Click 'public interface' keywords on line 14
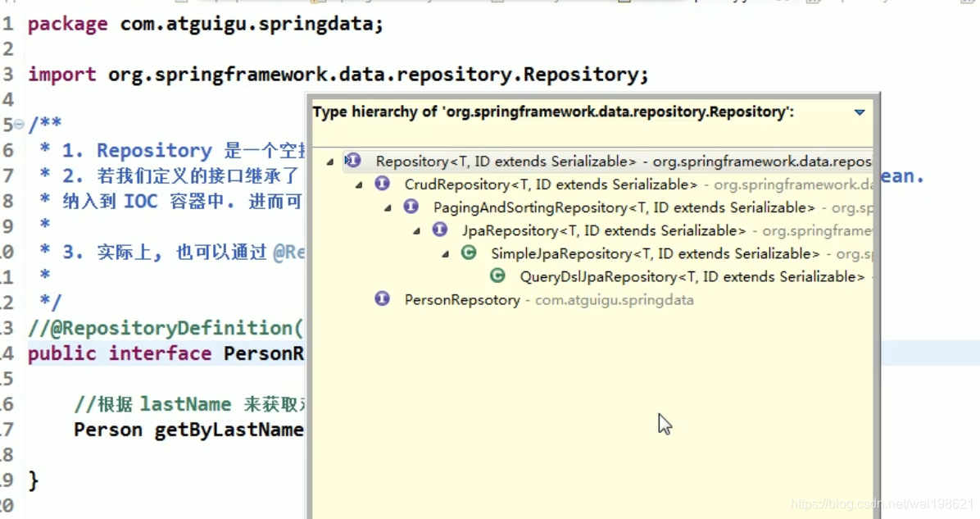 (120, 354)
